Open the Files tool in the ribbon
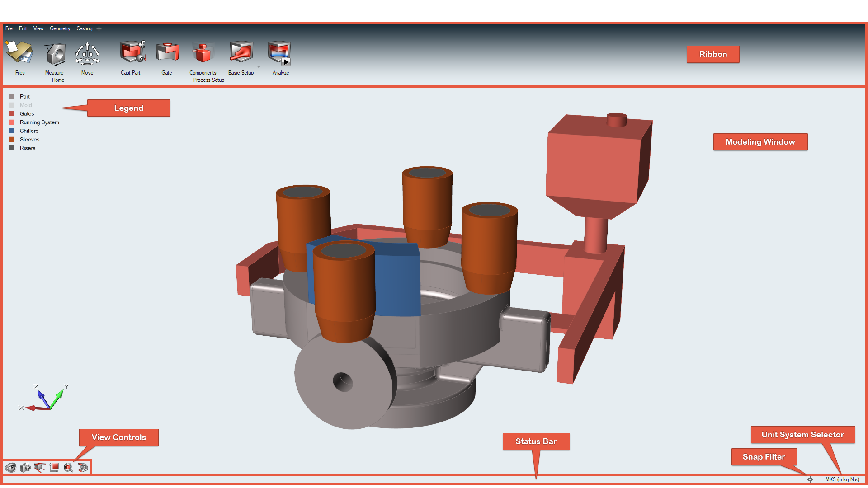The image size is (868, 488). click(x=19, y=53)
